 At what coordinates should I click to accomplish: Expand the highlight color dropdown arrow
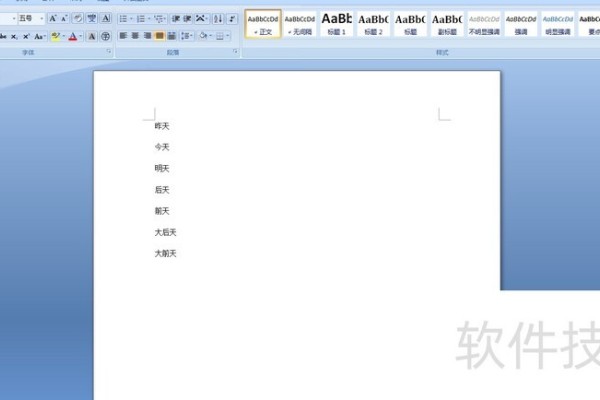coord(64,37)
